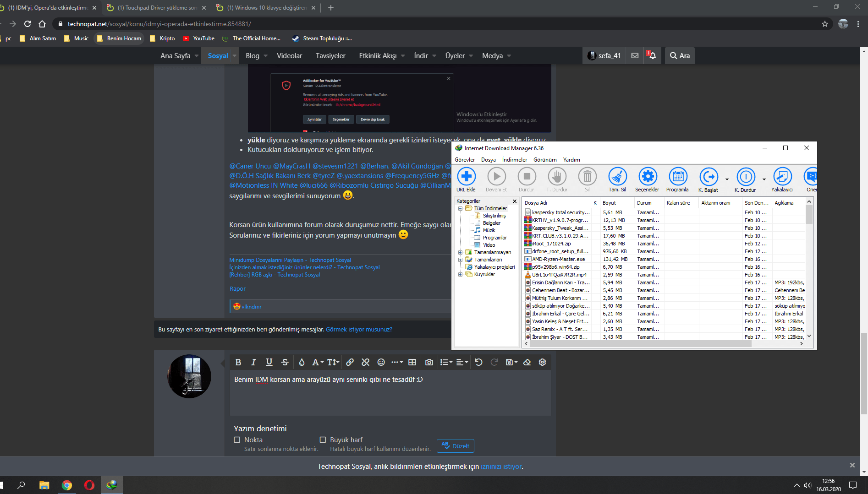Open the list style dropdown in editor
868x494 pixels.
click(x=446, y=362)
